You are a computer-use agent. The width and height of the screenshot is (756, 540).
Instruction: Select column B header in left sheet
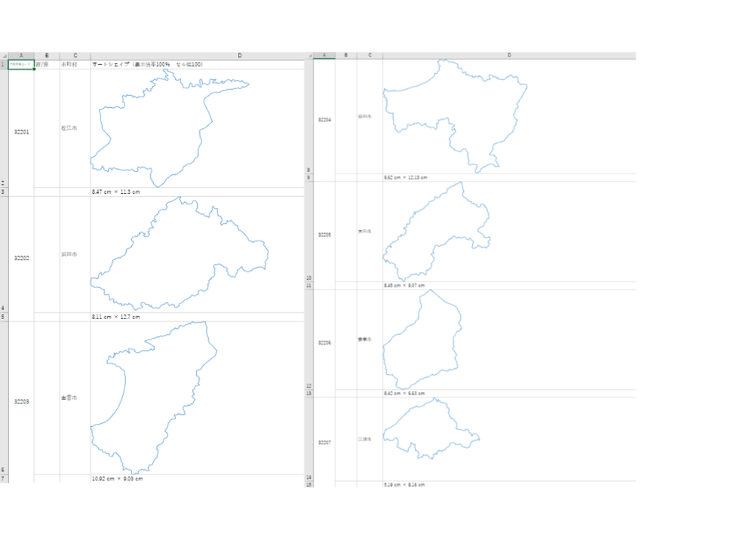click(x=47, y=56)
